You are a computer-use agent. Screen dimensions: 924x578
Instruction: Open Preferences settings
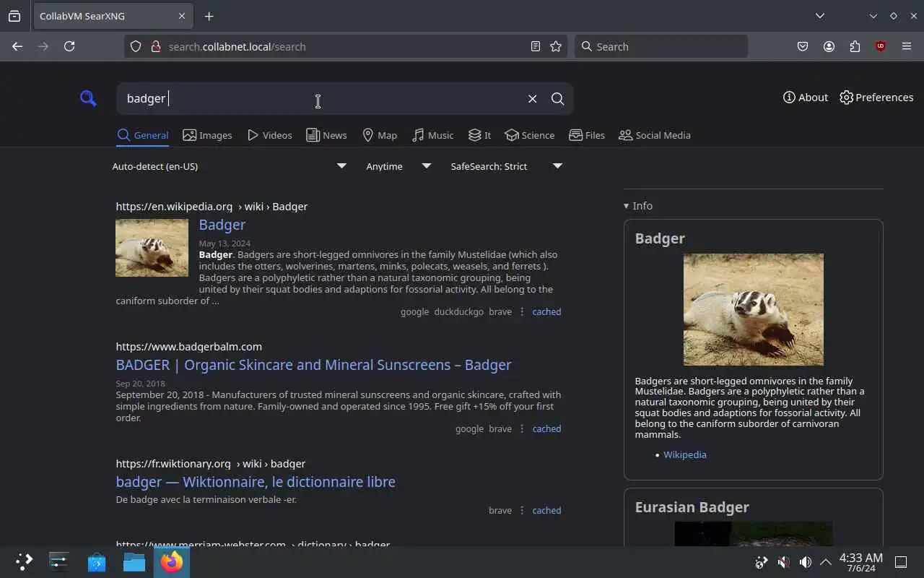click(x=876, y=98)
